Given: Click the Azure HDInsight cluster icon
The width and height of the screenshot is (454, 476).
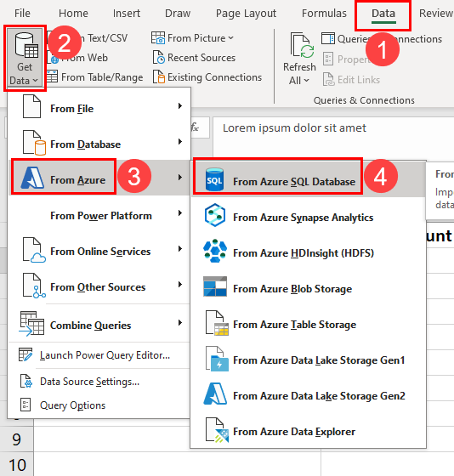Looking at the screenshot, I should 215,251.
